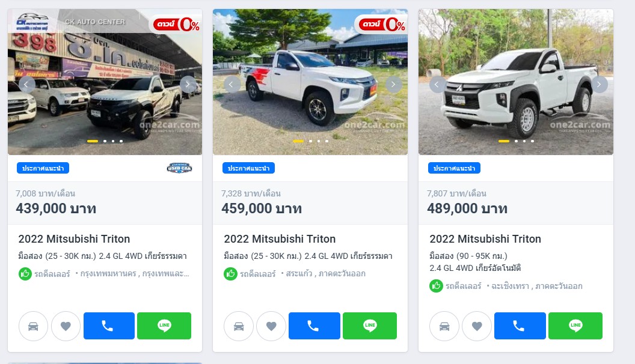Viewport: 635px width, 364px height.
Task: Open the first 2022 Mitsubishi Triton listing title
Action: pyautogui.click(x=74, y=239)
